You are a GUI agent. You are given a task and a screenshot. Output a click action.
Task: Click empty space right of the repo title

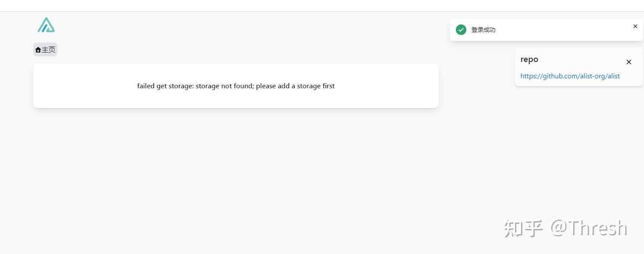point(578,59)
